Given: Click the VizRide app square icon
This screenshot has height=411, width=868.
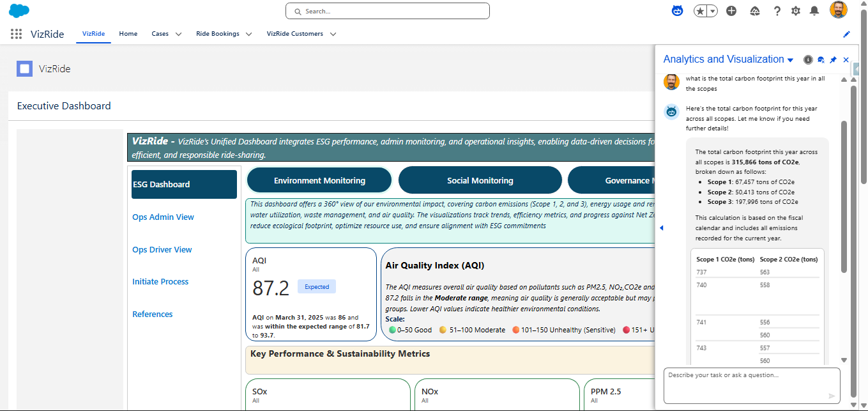Looking at the screenshot, I should click(24, 68).
